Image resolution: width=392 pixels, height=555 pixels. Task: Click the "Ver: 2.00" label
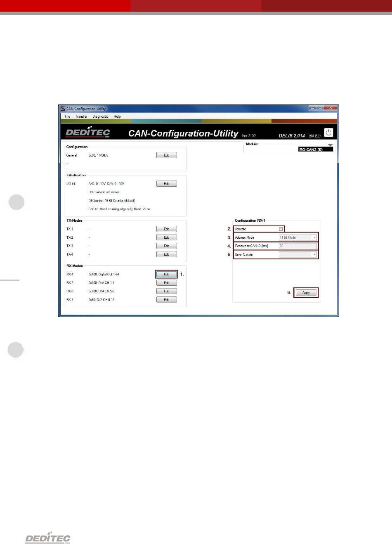(249, 136)
